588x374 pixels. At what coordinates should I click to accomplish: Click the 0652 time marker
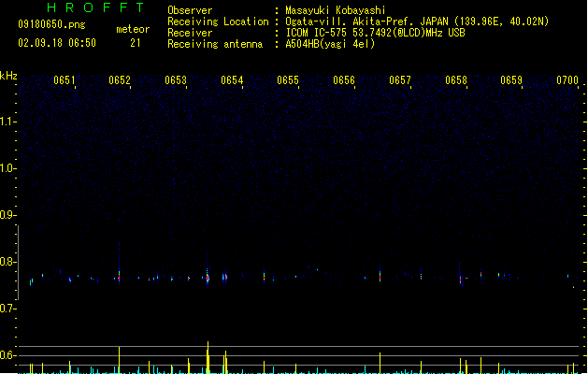click(x=120, y=80)
